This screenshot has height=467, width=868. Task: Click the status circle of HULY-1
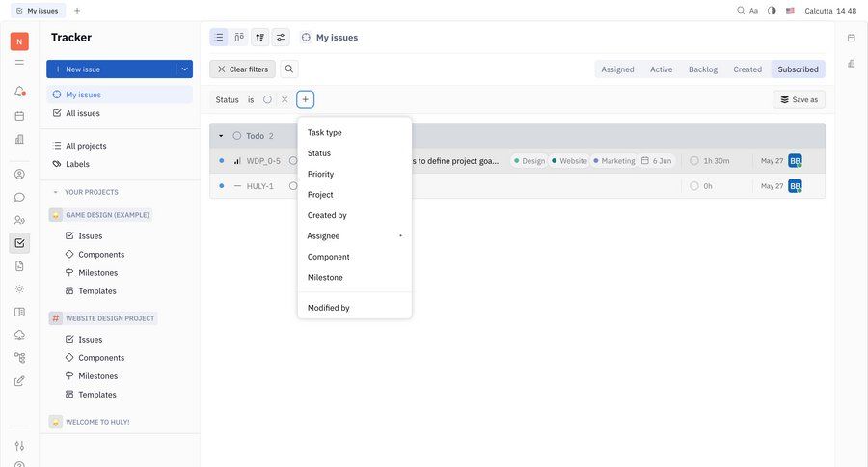tap(293, 186)
